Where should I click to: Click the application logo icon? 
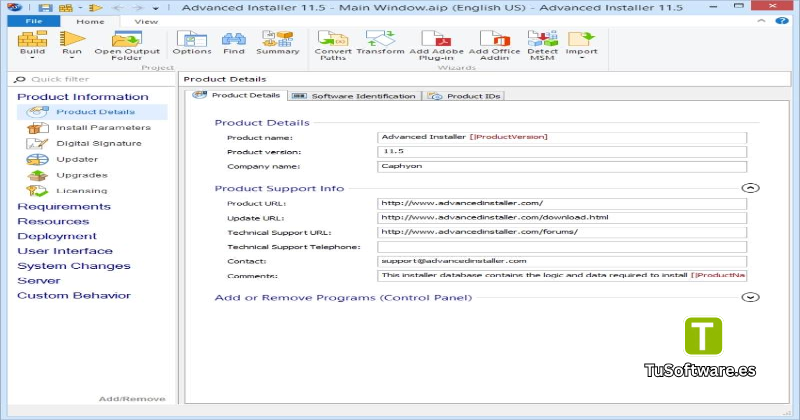pos(15,7)
